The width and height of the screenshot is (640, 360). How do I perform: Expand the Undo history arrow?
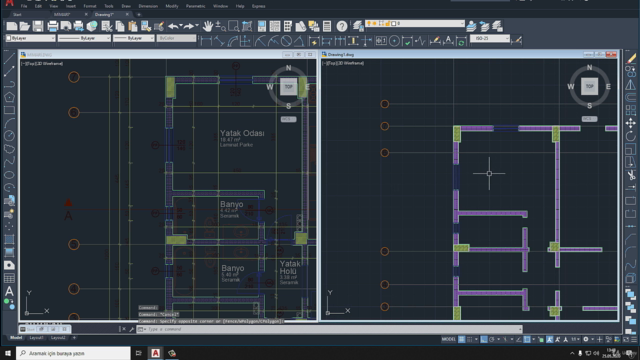[180, 26]
